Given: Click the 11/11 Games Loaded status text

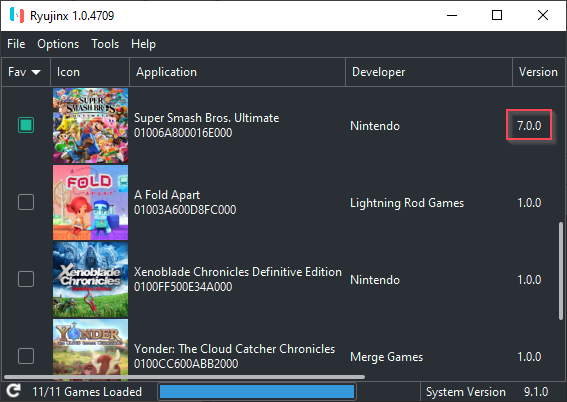Looking at the screenshot, I should click(87, 392).
